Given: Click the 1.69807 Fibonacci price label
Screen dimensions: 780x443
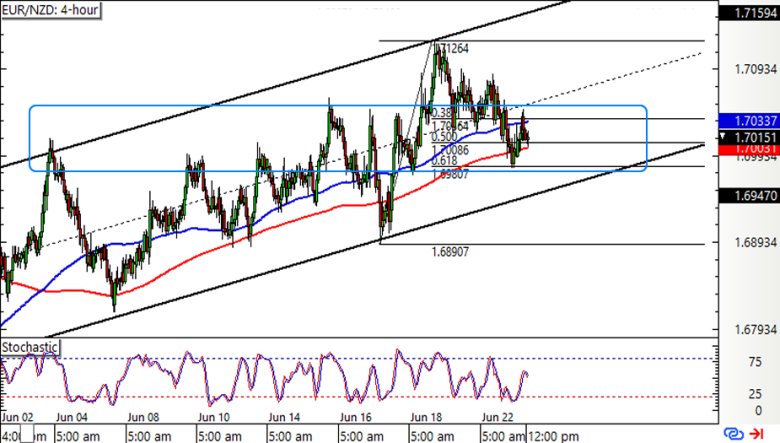Looking at the screenshot, I should [450, 174].
